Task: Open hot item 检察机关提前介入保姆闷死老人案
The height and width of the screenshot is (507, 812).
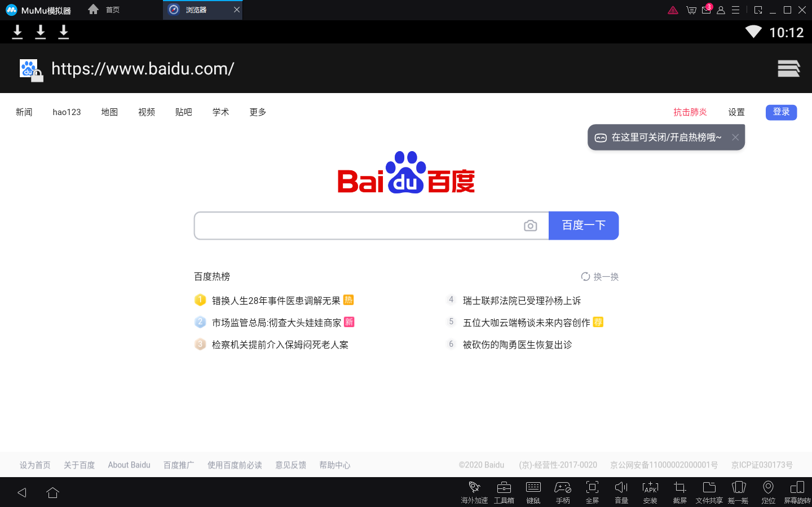Action: (x=280, y=345)
